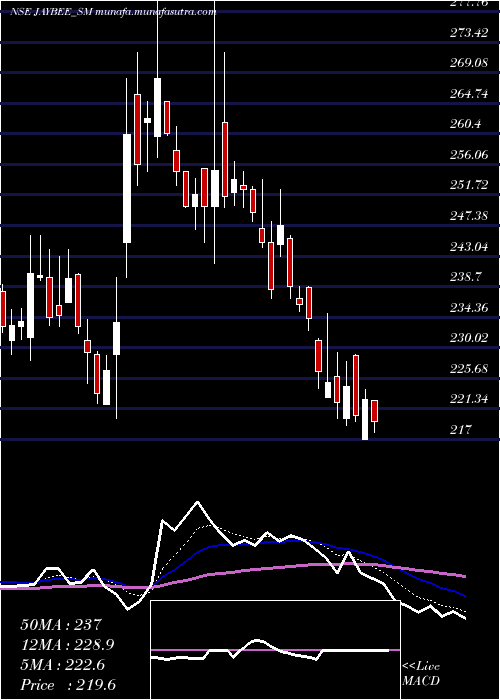The image size is (500, 700).
Task: Click the <<Live MACD label
Action: coord(421,673)
